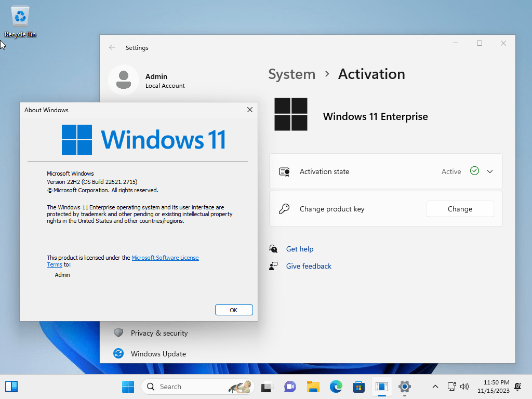Click the Version 22H2 build text
Viewport: 532px width, 399px height.
tap(92, 182)
